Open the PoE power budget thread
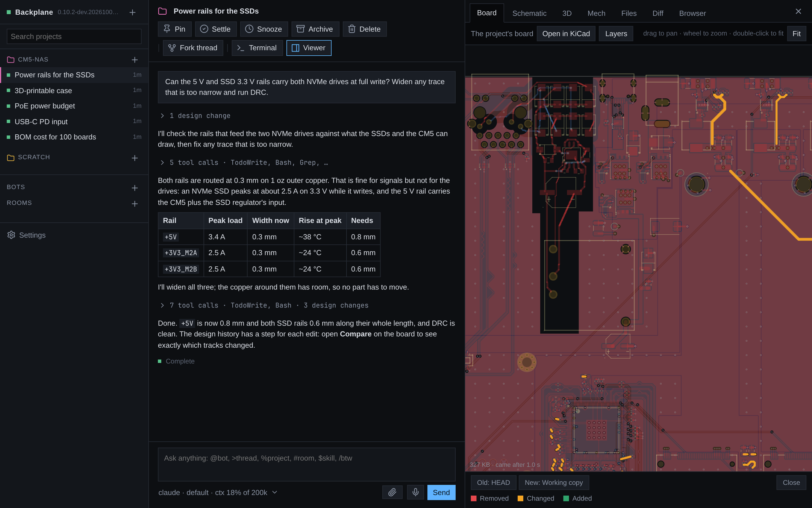Viewport: 812px width, 508px height. pos(74,106)
